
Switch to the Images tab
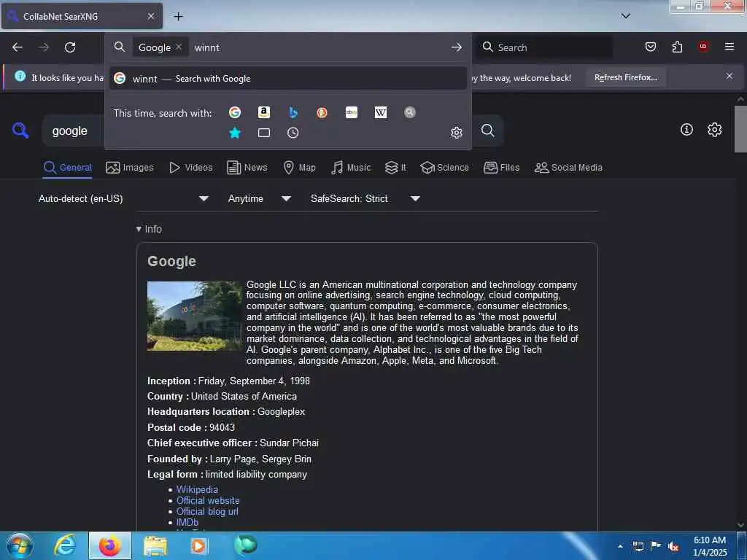(x=130, y=168)
